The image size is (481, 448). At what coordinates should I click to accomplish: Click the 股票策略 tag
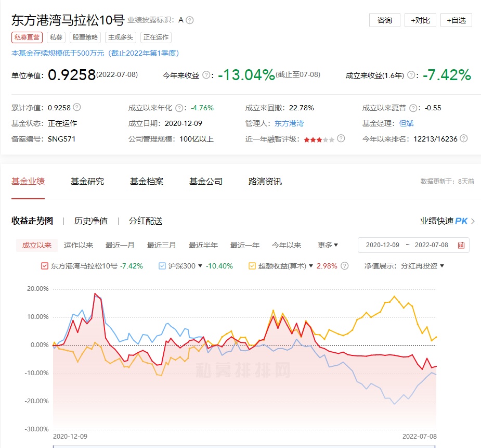coord(85,37)
